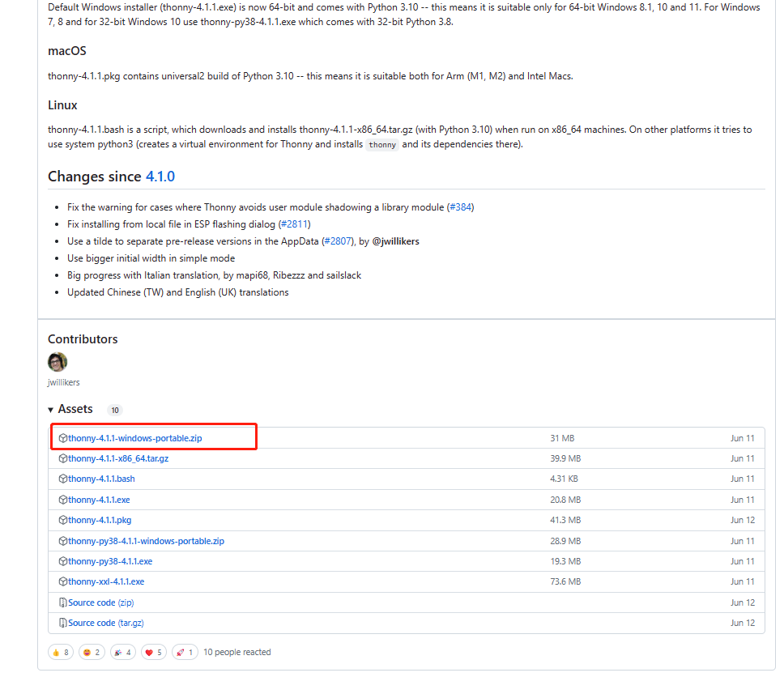
Task: Click the macOS heading
Action: pos(67,51)
